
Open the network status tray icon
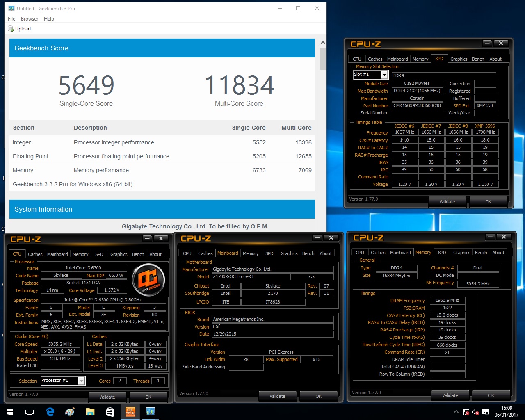(466, 412)
